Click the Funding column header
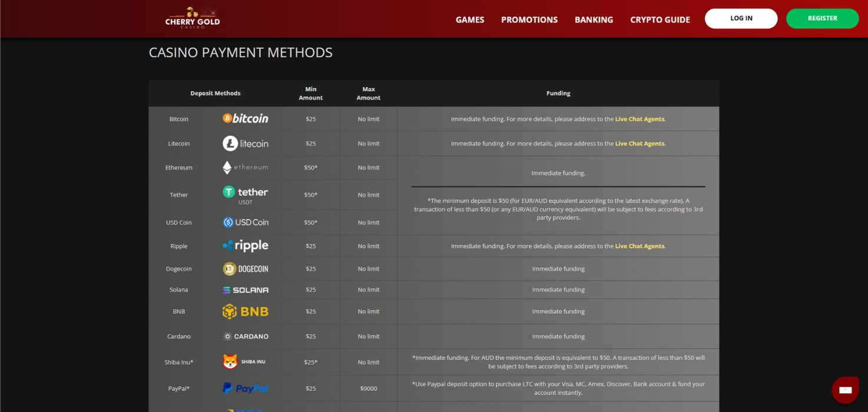The width and height of the screenshot is (868, 412). point(558,93)
